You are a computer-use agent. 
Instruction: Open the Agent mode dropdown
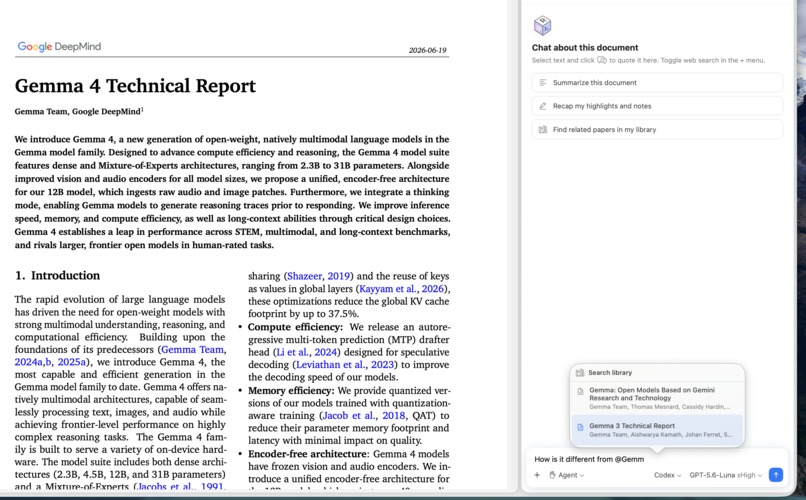pos(566,475)
